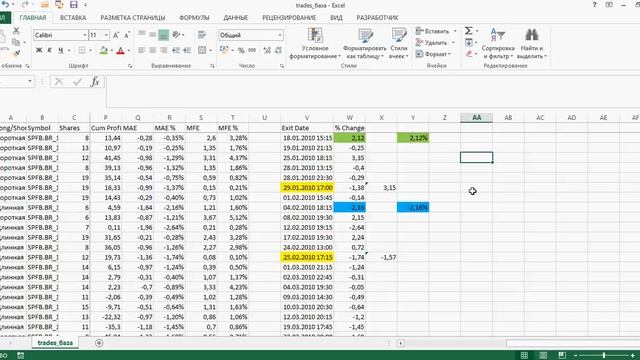Apply red font color with the A
640x360 pixels.
(x=120, y=51)
